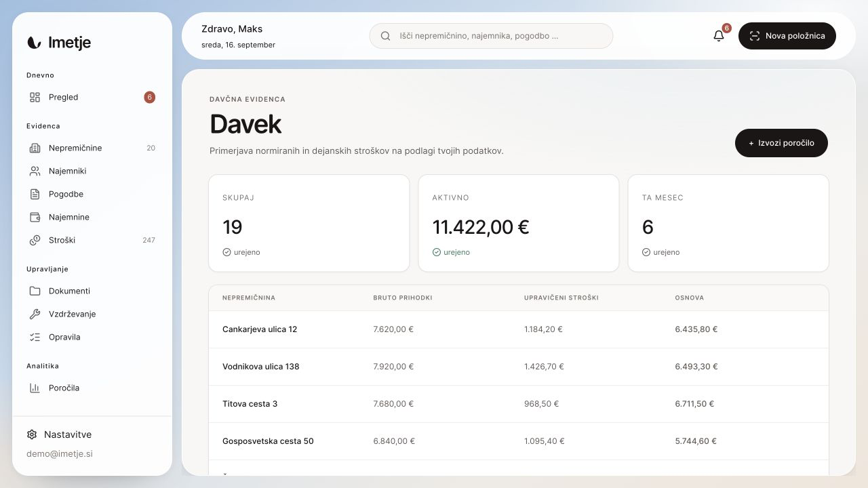This screenshot has width=868, height=488.
Task: Click the Imetje leaf logo icon
Action: pos(34,43)
